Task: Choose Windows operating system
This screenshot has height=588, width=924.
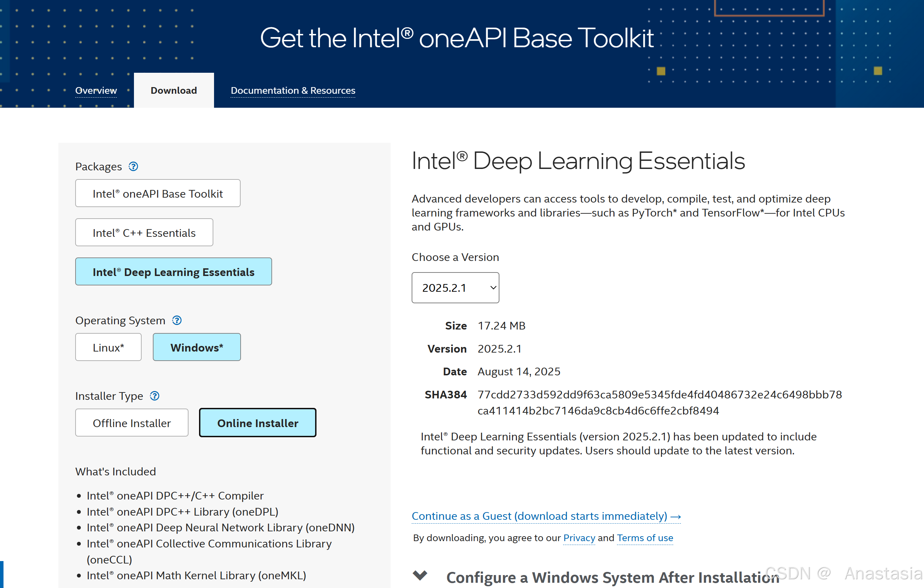Action: 197,347
